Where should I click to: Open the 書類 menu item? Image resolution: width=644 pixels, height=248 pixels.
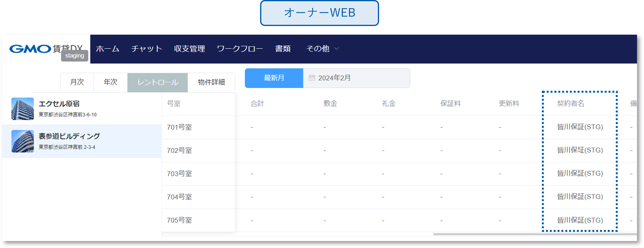click(x=283, y=49)
